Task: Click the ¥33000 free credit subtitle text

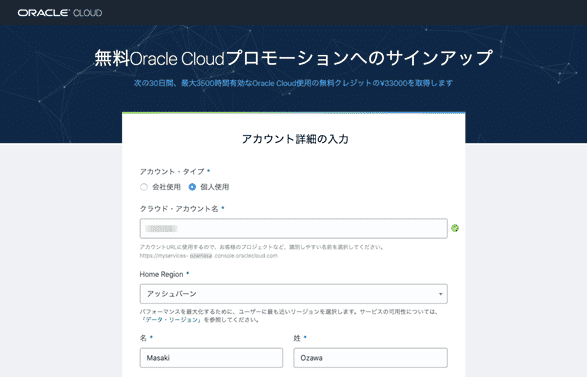Action: click(x=294, y=83)
